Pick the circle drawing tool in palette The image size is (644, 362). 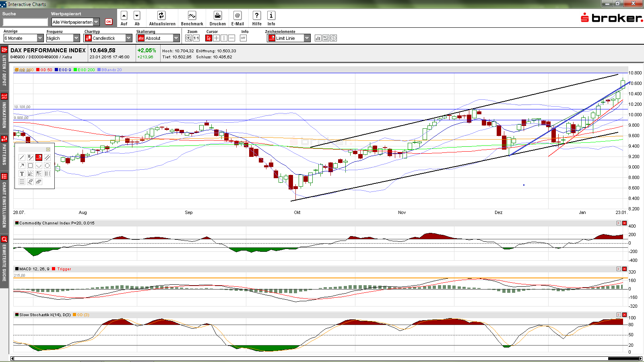47,165
